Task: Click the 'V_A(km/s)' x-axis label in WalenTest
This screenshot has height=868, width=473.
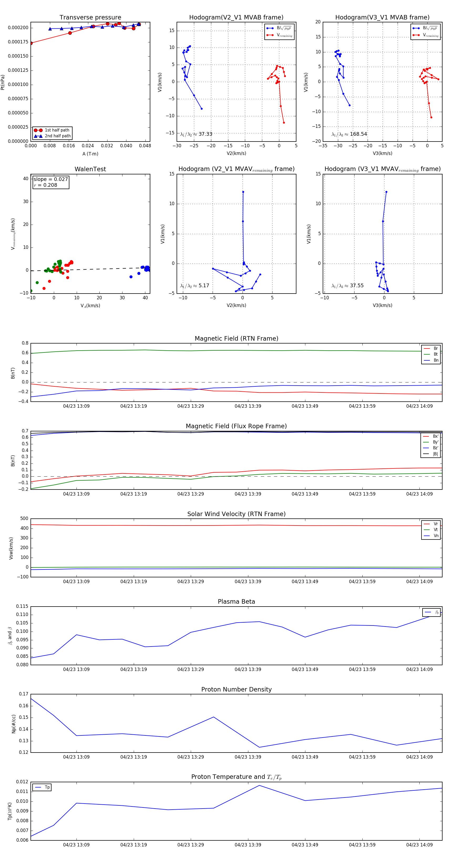Action: click(x=90, y=306)
